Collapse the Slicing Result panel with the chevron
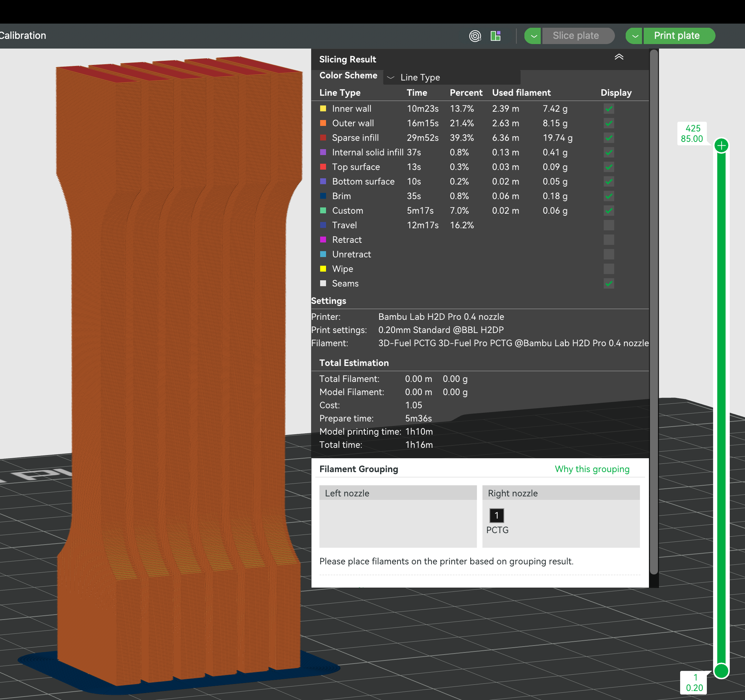The height and width of the screenshot is (700, 745). click(619, 57)
